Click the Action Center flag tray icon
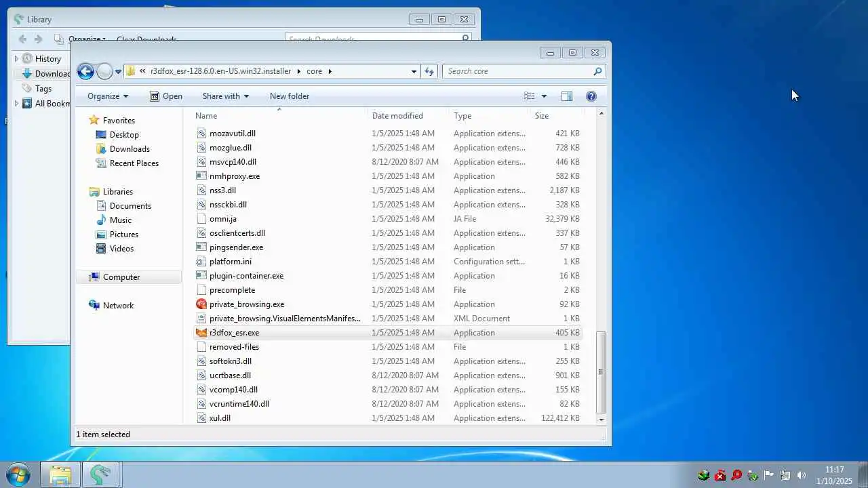The image size is (868, 488). pyautogui.click(x=769, y=476)
